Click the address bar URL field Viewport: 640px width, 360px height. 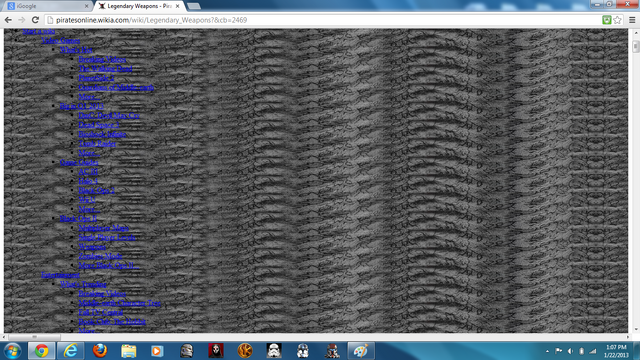[x=322, y=20]
